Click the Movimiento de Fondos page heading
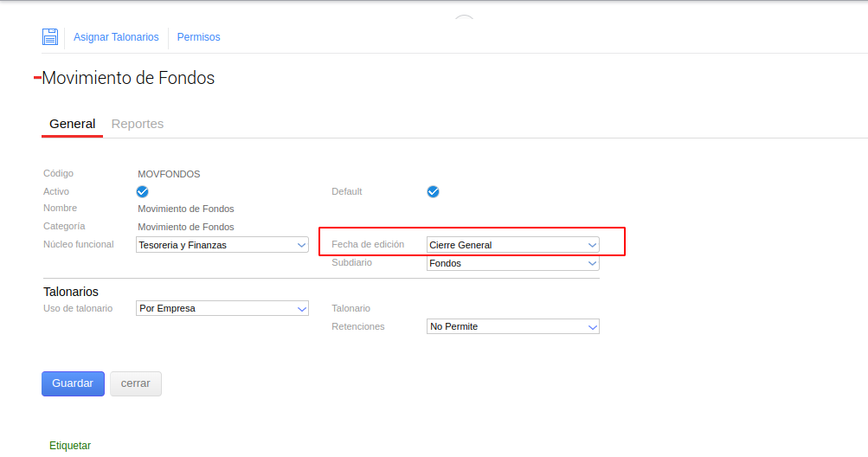This screenshot has width=868, height=457. pos(128,78)
